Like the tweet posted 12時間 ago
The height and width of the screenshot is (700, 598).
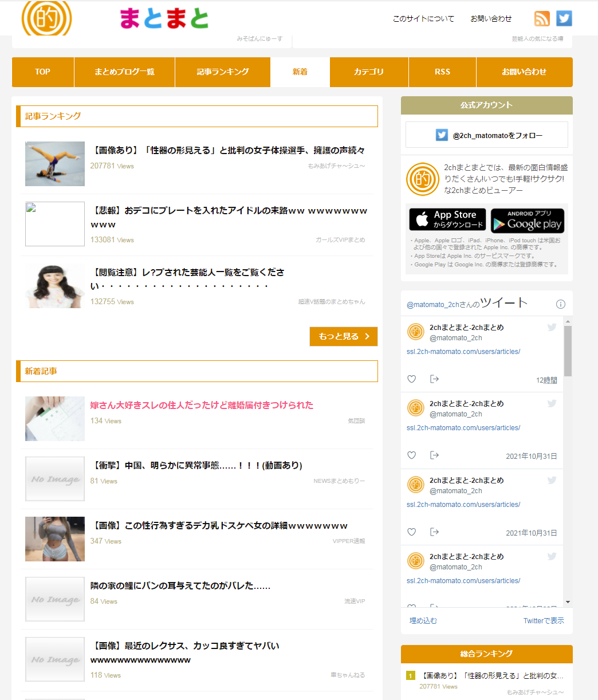click(411, 379)
